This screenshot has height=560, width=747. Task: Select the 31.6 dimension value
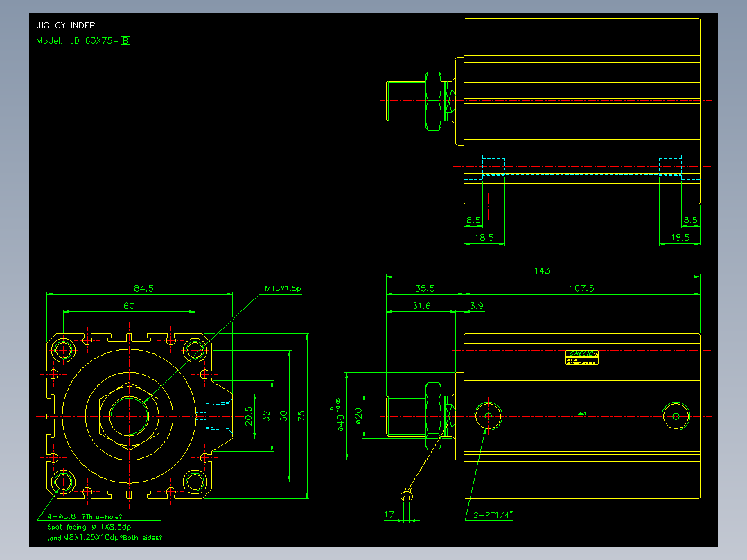click(x=421, y=306)
